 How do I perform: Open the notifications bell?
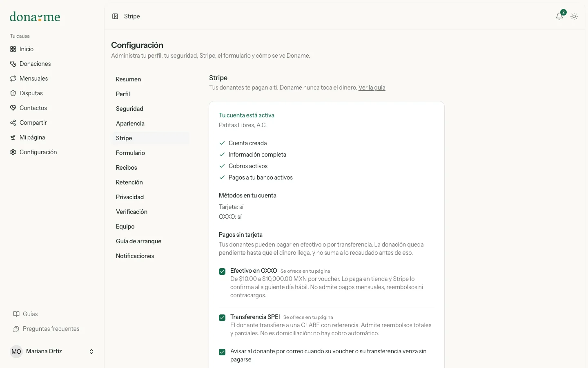pos(559,16)
